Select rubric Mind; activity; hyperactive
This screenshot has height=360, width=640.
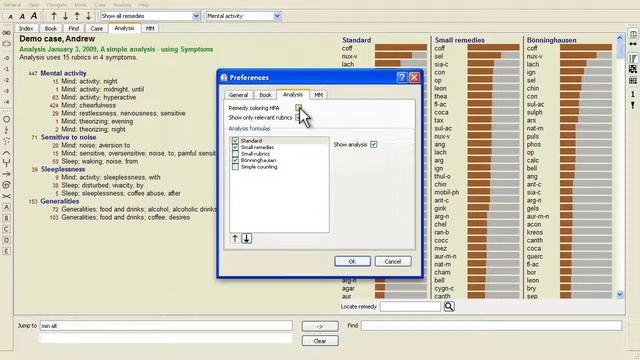click(98, 97)
